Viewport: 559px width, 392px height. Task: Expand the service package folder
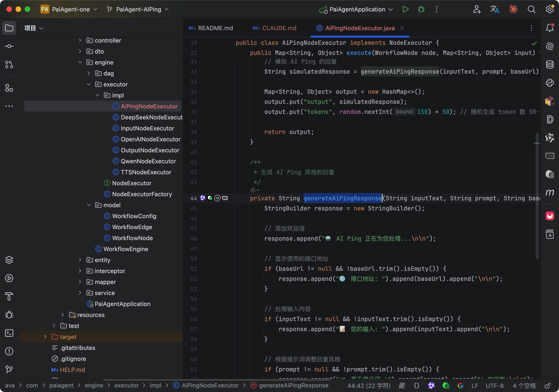coord(80,293)
